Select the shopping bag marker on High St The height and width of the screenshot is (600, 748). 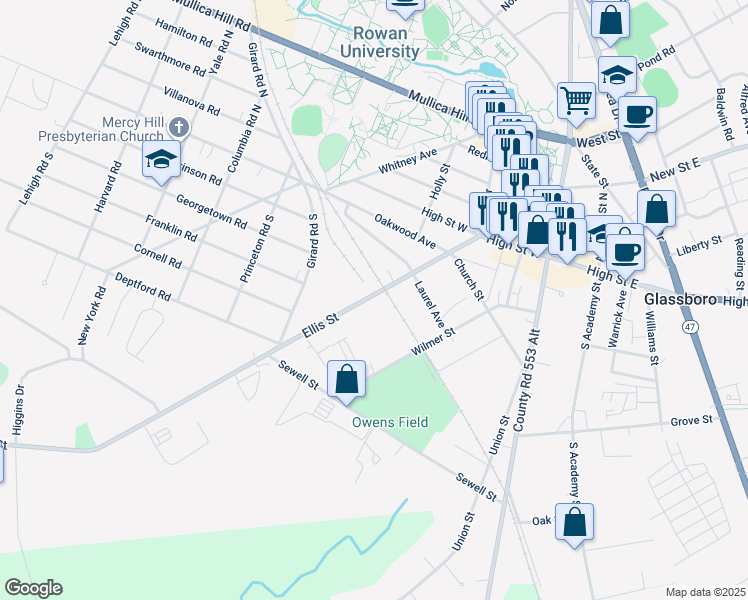tap(537, 230)
